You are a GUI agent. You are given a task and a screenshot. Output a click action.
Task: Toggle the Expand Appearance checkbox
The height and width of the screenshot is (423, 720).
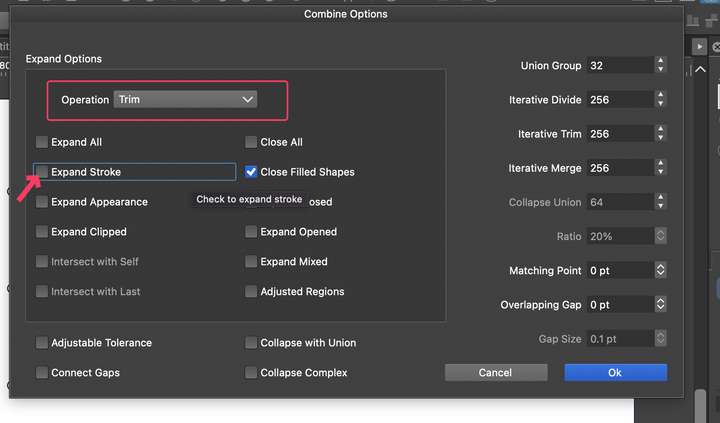42,202
